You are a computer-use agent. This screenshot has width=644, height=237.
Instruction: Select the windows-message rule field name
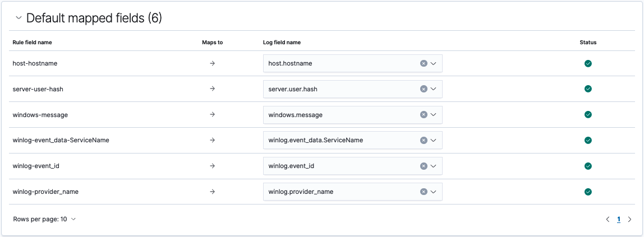point(40,115)
